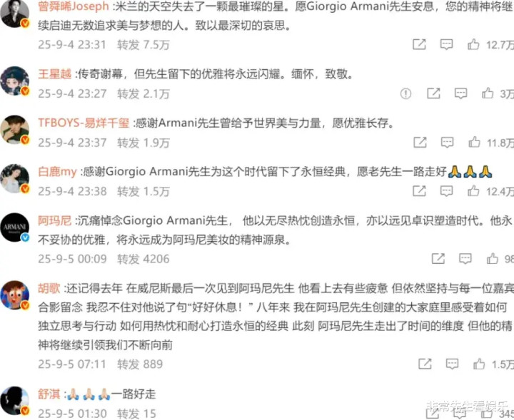Image resolution: width=514 pixels, height=420 pixels.
Task: Share 阿玛尼's post using repost icon
Action: point(438,259)
